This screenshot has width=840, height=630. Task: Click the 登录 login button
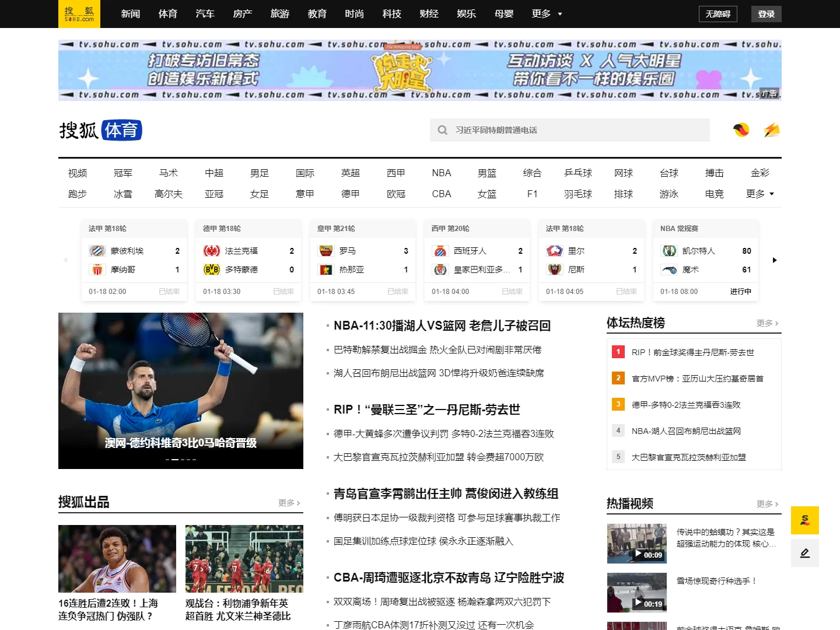coord(766,14)
